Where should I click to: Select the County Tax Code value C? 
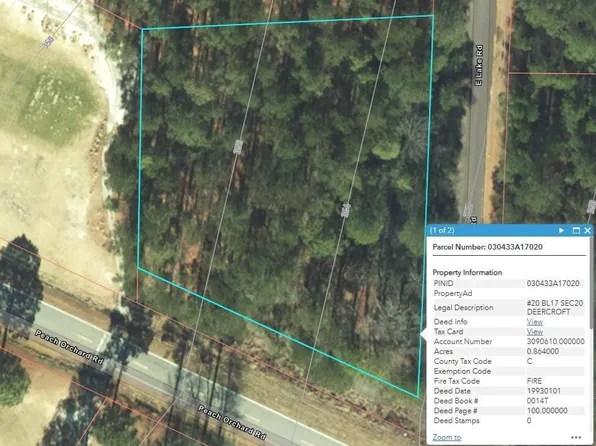coord(529,361)
